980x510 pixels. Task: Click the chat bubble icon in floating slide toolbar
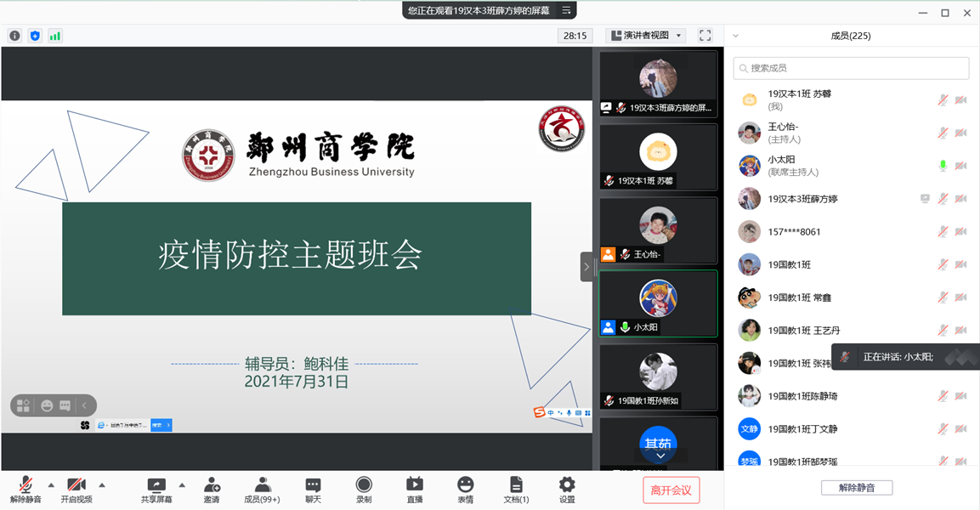click(65, 405)
